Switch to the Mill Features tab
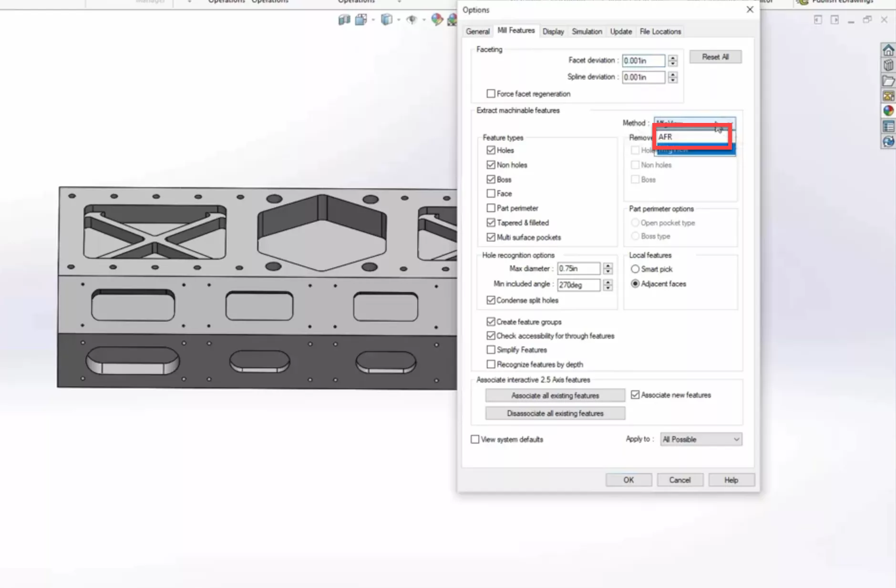The width and height of the screenshot is (896, 588). [516, 30]
